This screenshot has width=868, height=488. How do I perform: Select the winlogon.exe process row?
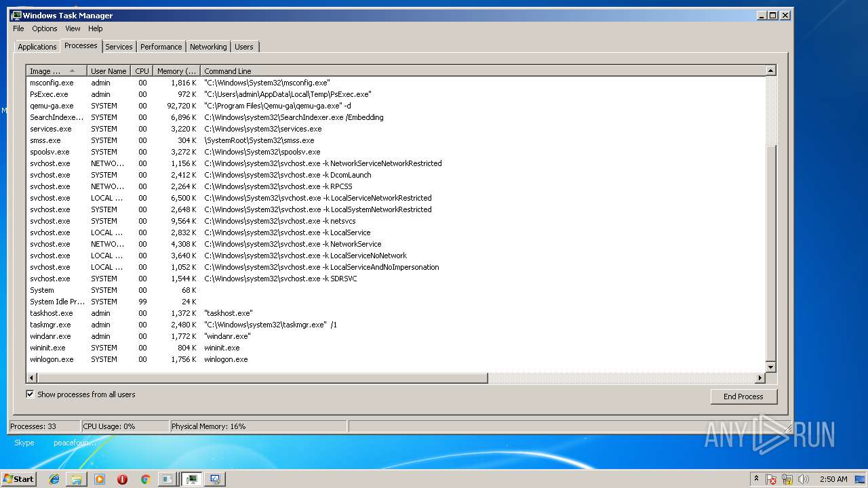tap(395, 359)
